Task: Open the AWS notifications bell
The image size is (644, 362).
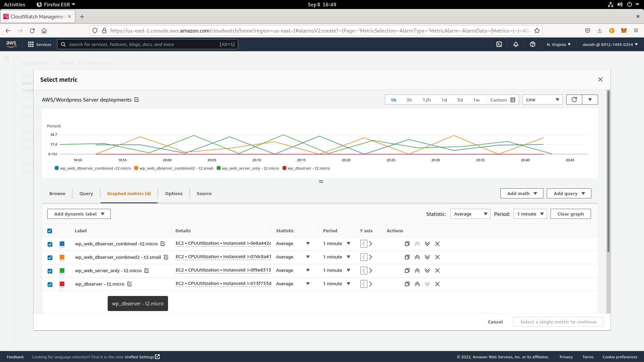Action: (516, 44)
